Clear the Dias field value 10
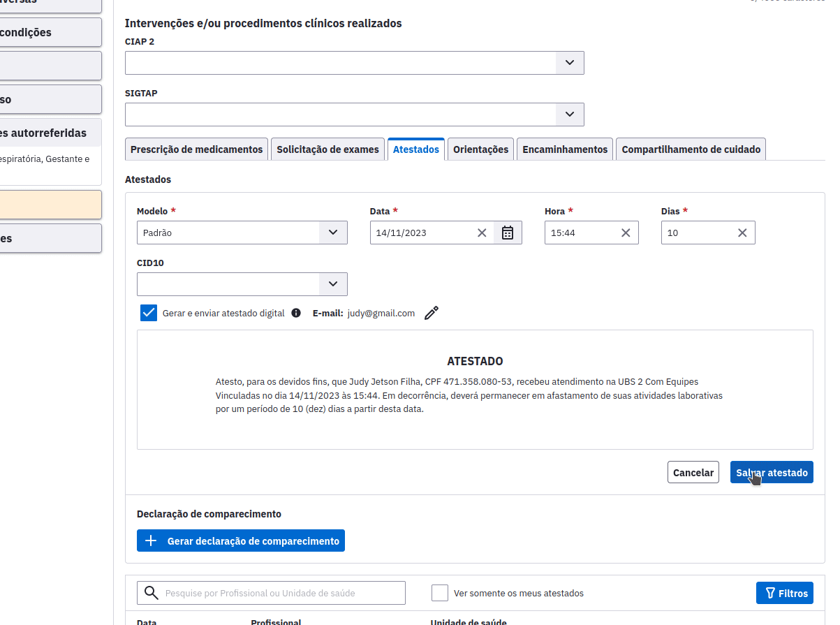 point(742,233)
